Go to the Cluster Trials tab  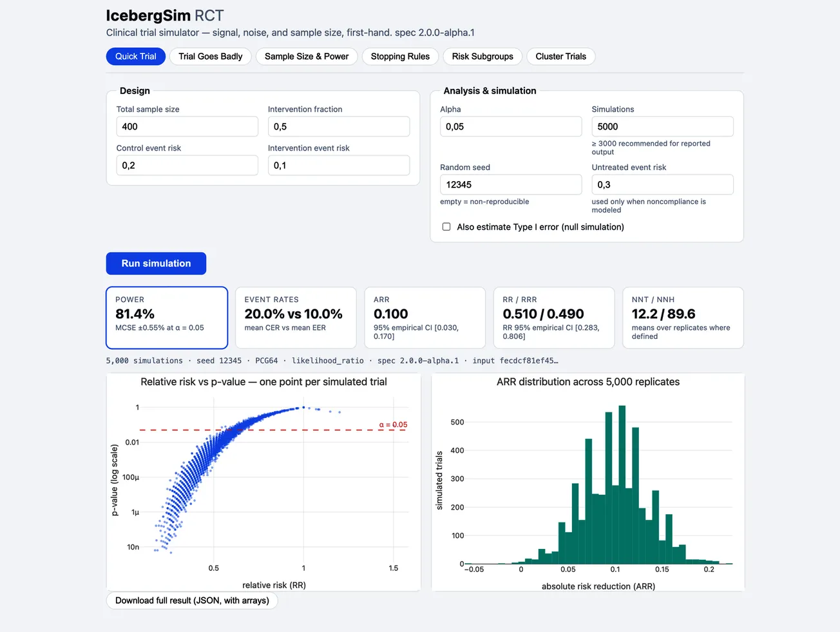(560, 57)
